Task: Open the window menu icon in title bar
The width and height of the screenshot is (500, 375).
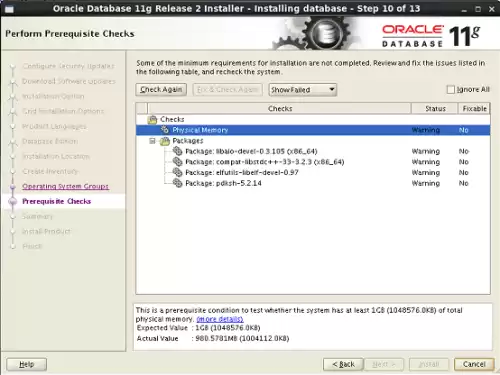Action: click(9, 9)
